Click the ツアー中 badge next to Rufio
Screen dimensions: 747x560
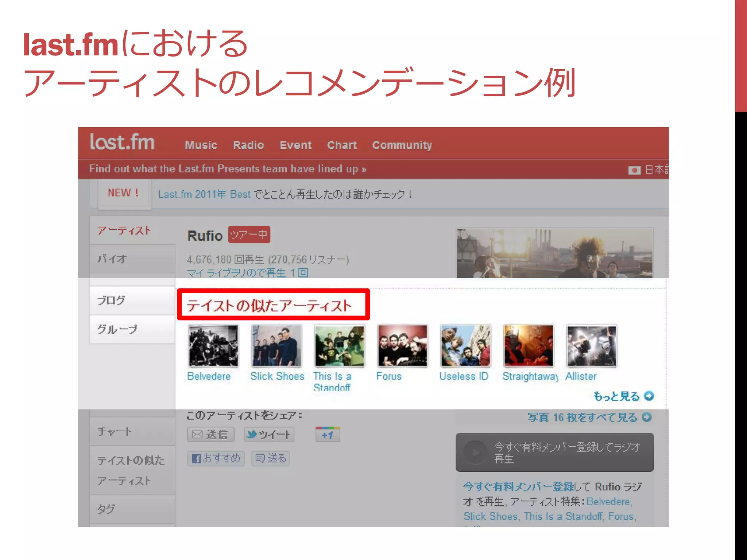[249, 235]
